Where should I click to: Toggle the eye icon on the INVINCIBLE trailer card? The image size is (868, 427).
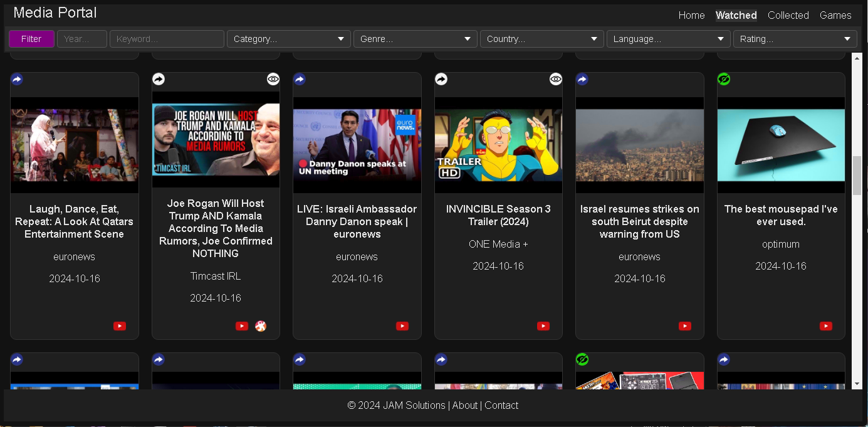(x=556, y=79)
